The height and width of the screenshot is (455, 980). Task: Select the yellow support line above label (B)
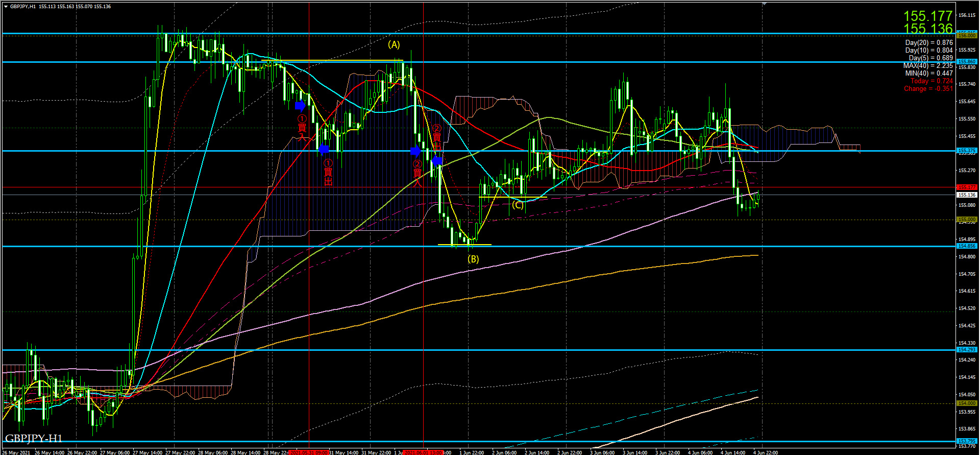pos(464,245)
